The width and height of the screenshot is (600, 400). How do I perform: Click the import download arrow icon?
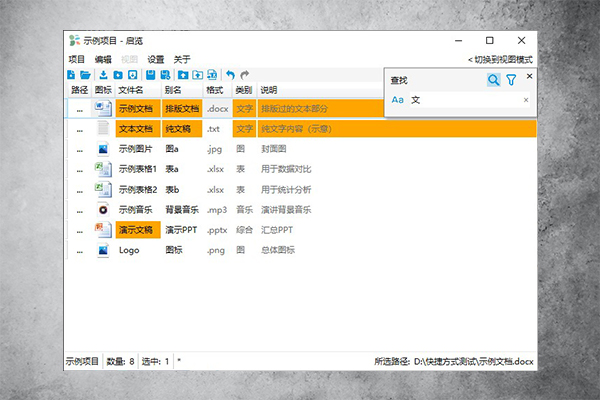click(103, 75)
